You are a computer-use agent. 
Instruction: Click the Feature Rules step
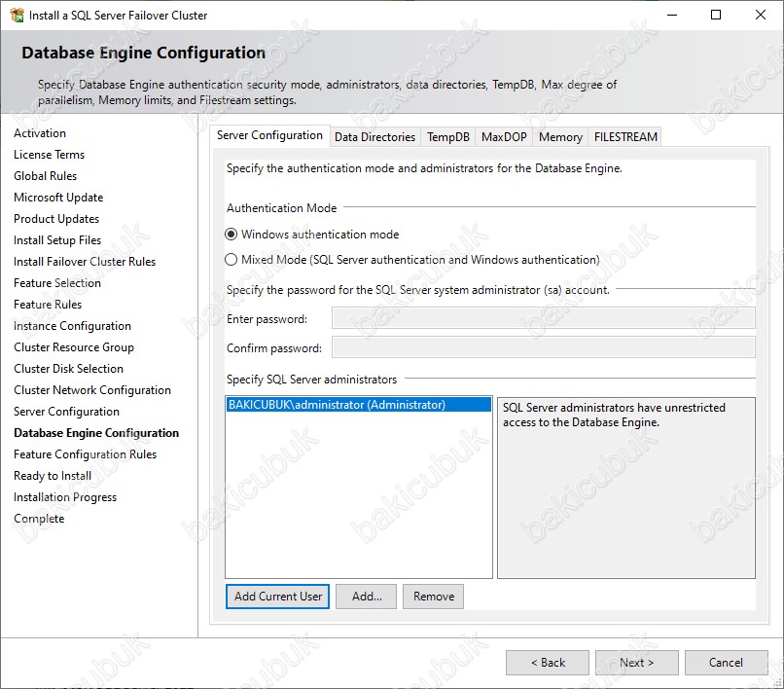(48, 305)
